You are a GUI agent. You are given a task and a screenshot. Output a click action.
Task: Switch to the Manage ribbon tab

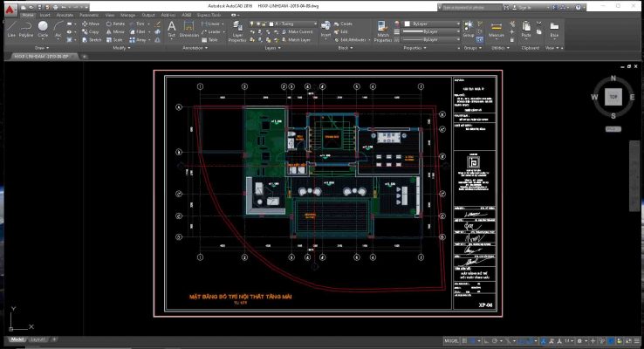(x=127, y=15)
